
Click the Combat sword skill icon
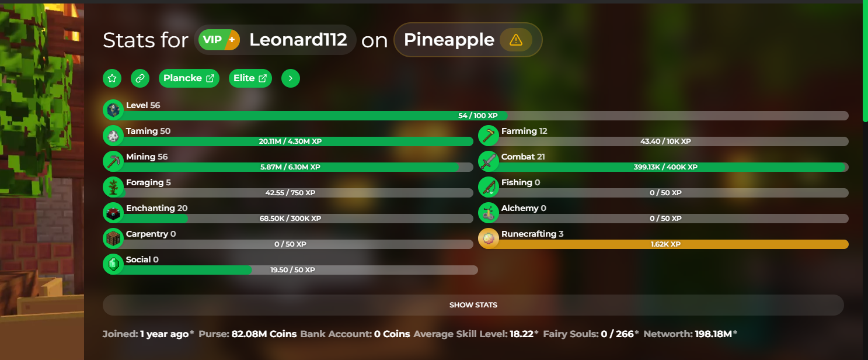click(x=489, y=161)
